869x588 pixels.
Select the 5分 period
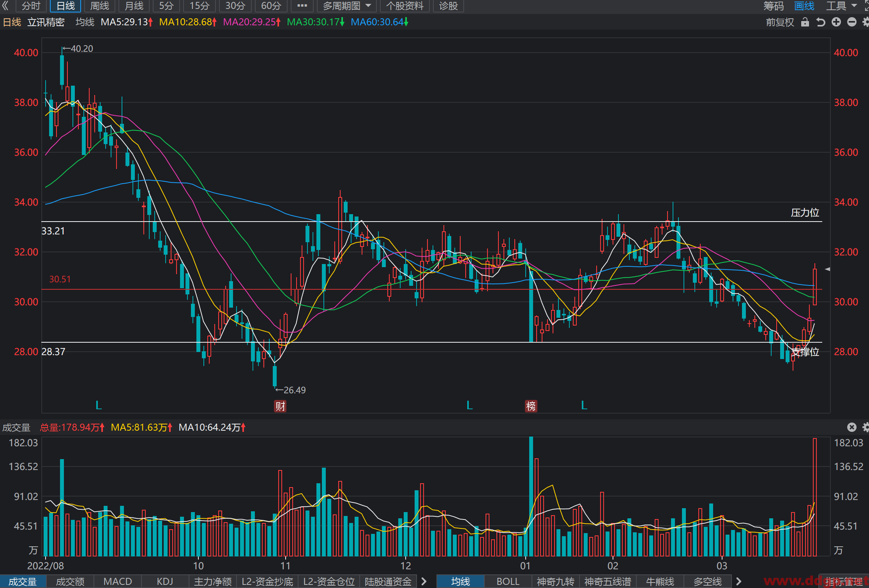[x=166, y=6]
